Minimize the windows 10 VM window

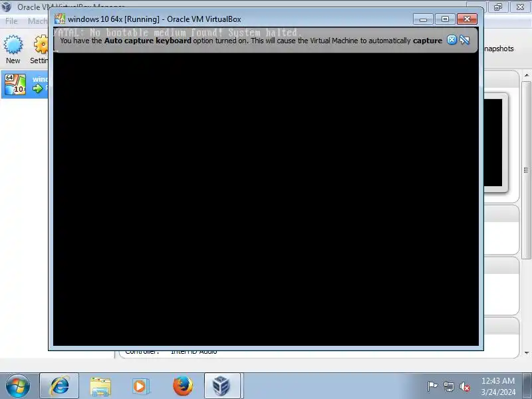tap(423, 19)
